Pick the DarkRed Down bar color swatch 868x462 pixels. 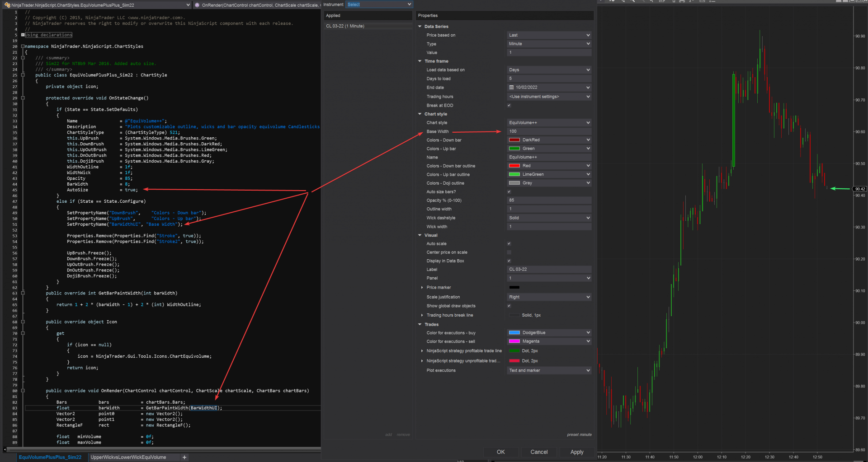tap(514, 140)
